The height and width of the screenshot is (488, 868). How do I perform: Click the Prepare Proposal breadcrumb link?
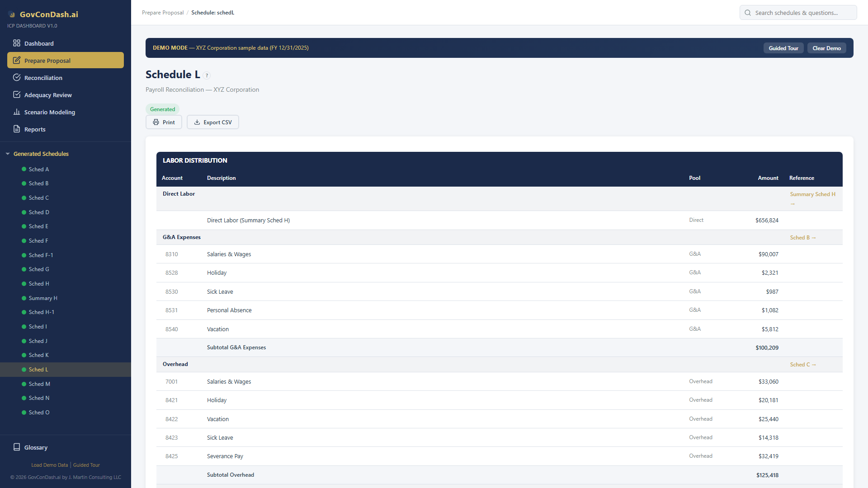163,12
